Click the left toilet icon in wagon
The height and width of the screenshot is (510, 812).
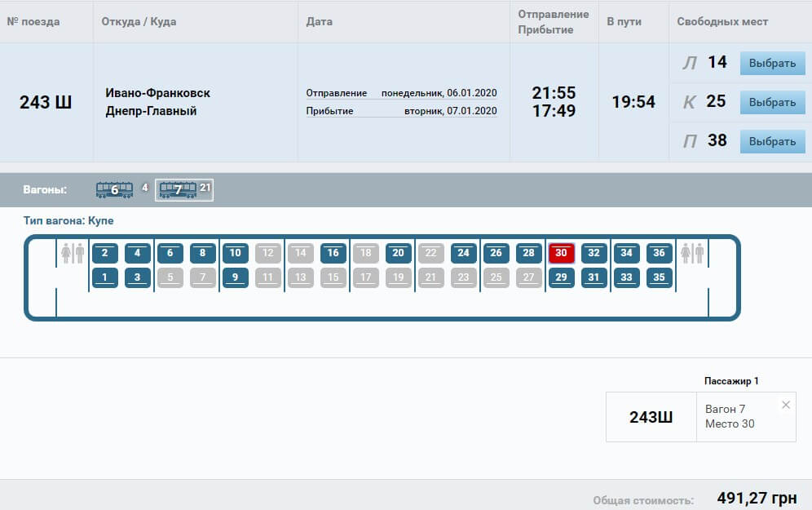[73, 253]
